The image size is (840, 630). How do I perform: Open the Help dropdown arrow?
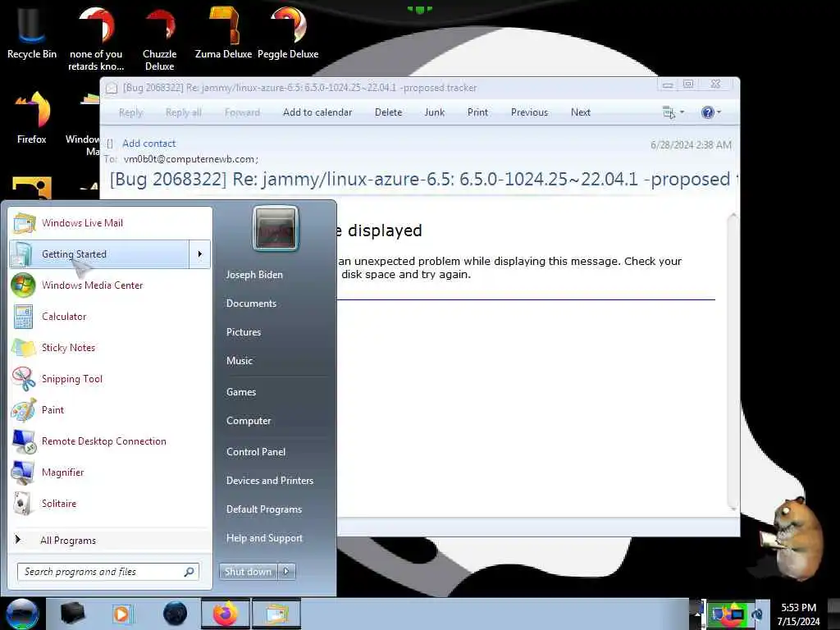click(719, 112)
